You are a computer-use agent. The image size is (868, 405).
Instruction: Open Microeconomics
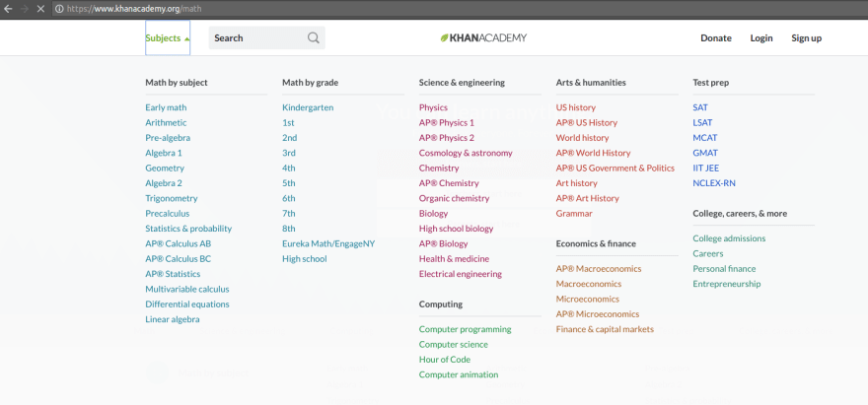pyautogui.click(x=588, y=299)
